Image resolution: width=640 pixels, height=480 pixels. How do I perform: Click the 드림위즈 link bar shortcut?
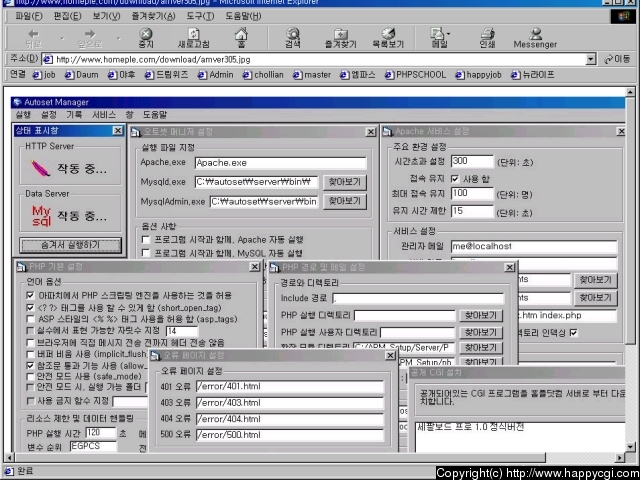tap(167, 75)
